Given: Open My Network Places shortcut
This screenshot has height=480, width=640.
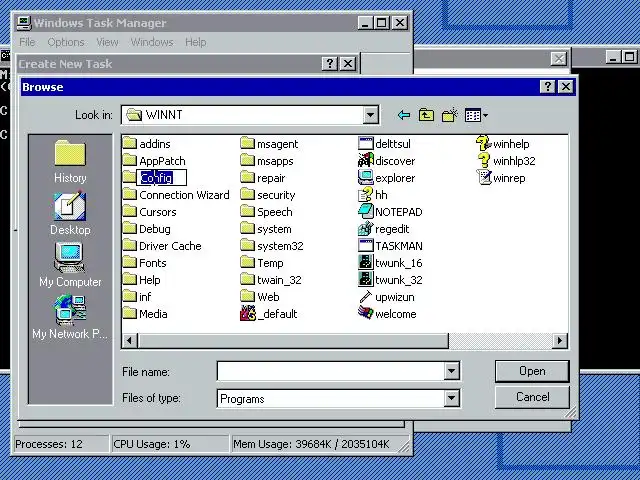Looking at the screenshot, I should (x=70, y=317).
